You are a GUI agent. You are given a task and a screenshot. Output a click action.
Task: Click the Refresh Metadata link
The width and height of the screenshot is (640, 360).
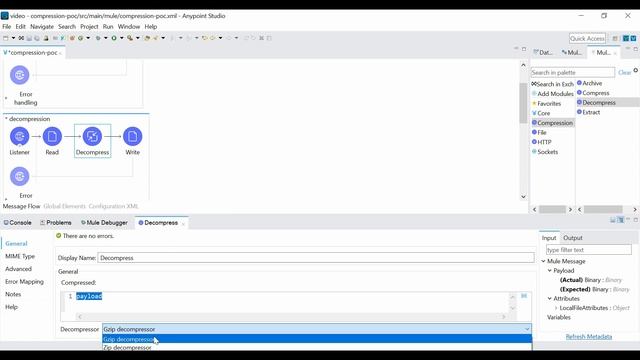(x=589, y=337)
